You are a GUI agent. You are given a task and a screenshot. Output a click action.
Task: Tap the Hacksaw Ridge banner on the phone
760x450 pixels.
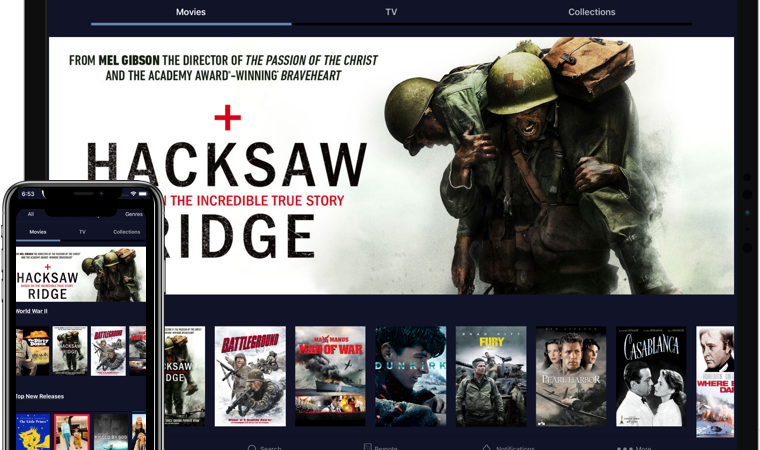81,274
